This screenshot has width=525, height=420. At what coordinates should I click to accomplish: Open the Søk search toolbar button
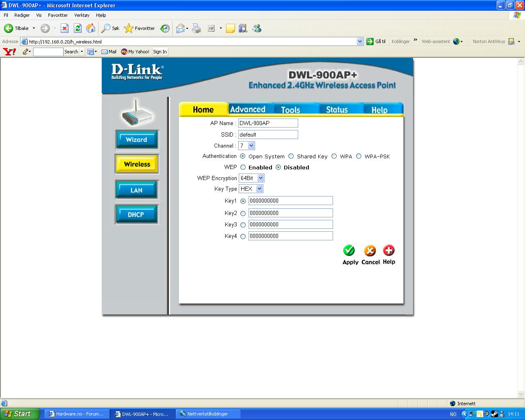point(110,28)
